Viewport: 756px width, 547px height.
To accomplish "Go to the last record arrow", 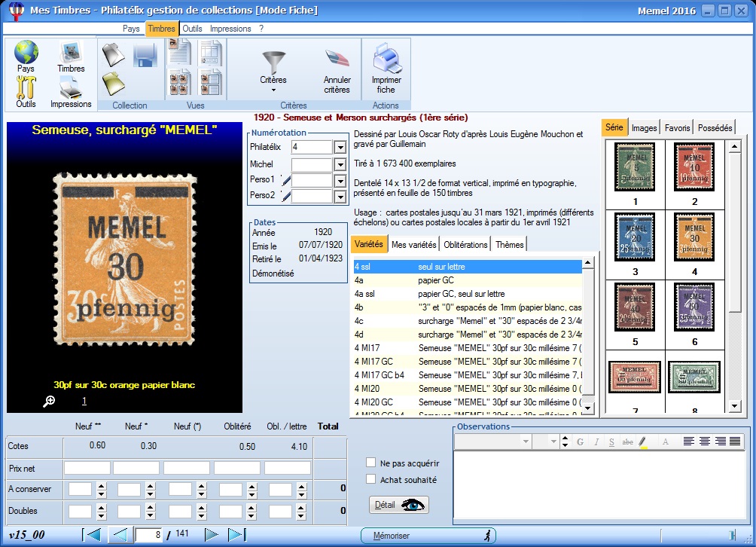I will [x=236, y=534].
